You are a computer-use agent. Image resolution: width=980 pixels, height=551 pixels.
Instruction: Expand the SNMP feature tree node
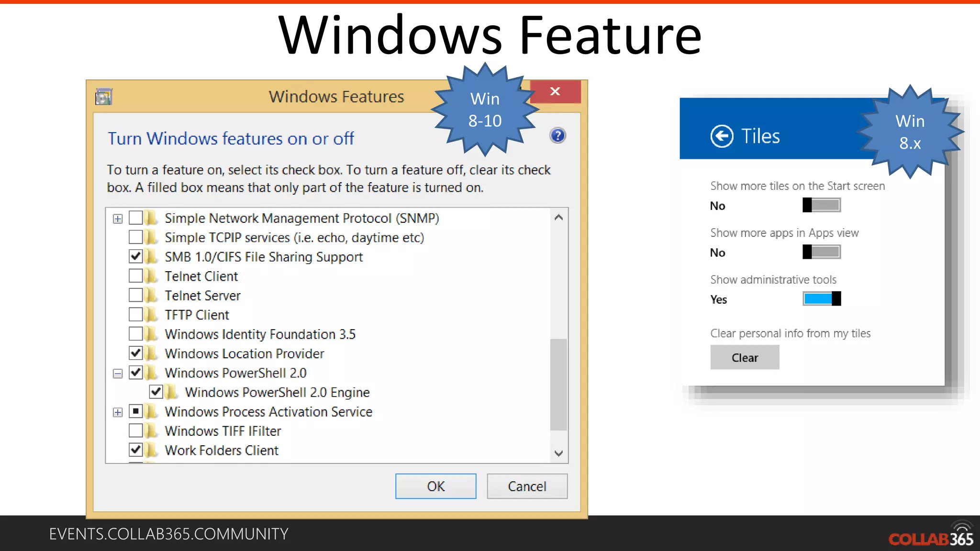(118, 219)
